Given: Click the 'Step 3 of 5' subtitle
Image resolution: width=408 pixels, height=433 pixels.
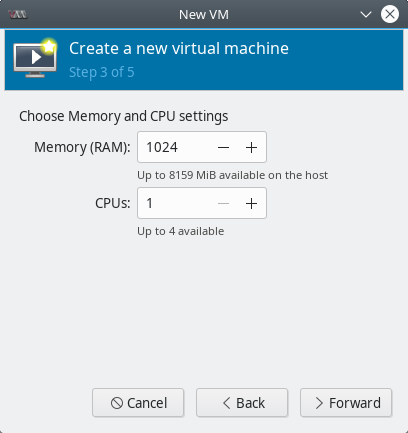Looking at the screenshot, I should 102,72.
